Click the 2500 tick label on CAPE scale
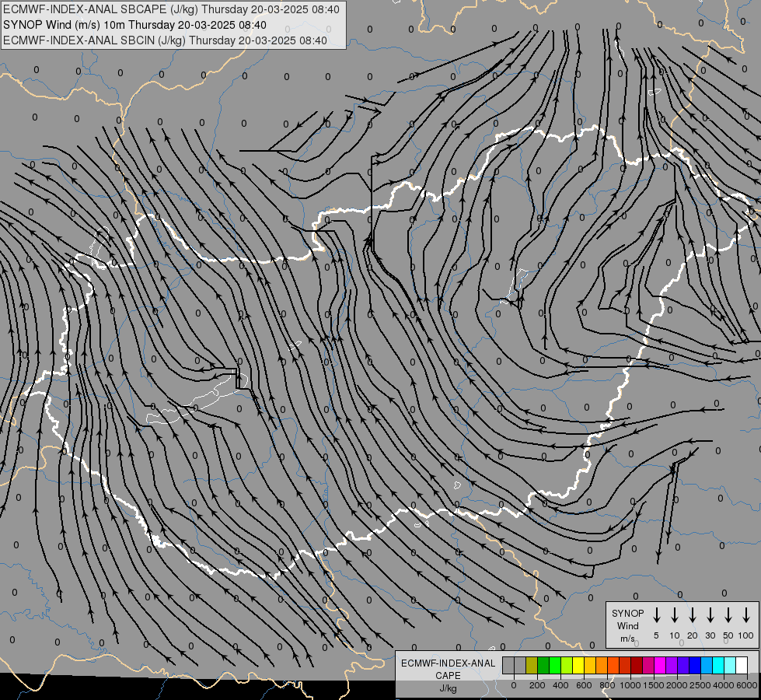Image resolution: width=761 pixels, height=700 pixels. (700, 685)
